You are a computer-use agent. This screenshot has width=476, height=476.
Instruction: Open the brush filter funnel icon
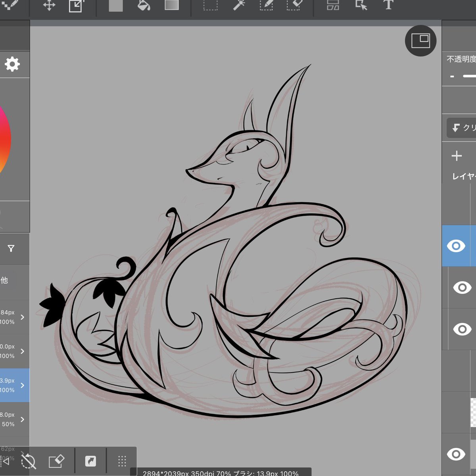(x=11, y=249)
